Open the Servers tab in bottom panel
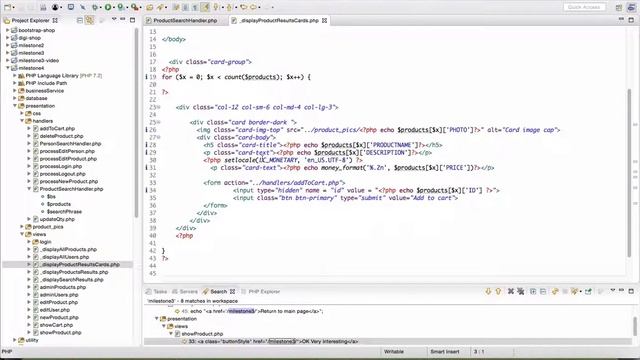The width and height of the screenshot is (640, 360). (x=185, y=291)
